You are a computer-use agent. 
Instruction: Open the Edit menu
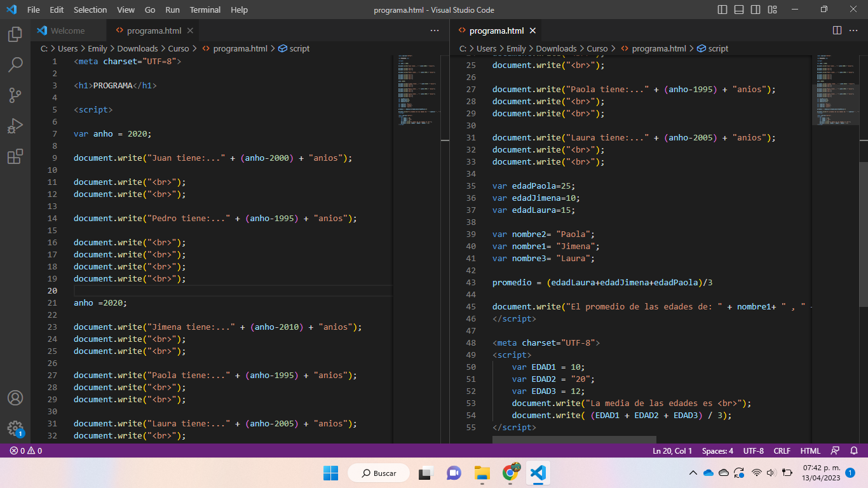(x=57, y=10)
